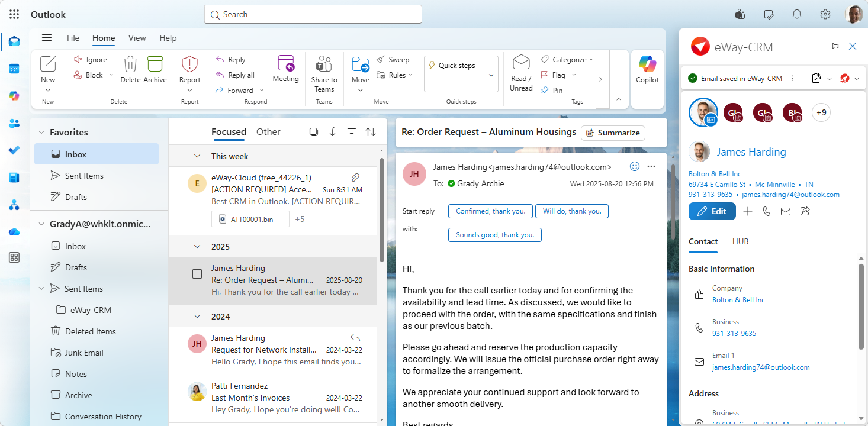Open the Outlook app launcher grid
Image resolution: width=868 pixels, height=426 pixels.
pos(14,14)
